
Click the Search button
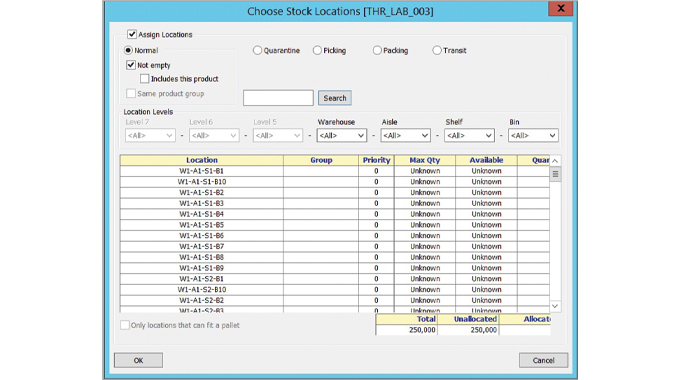(x=335, y=98)
